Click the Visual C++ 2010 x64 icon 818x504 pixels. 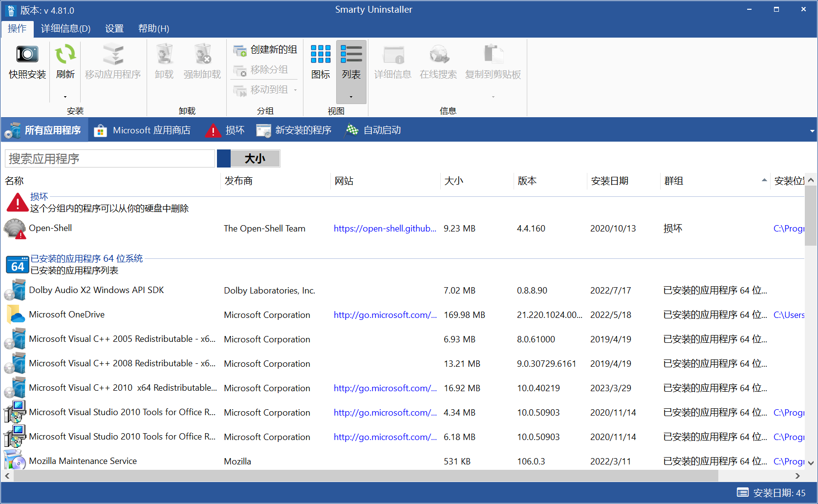pyautogui.click(x=15, y=388)
